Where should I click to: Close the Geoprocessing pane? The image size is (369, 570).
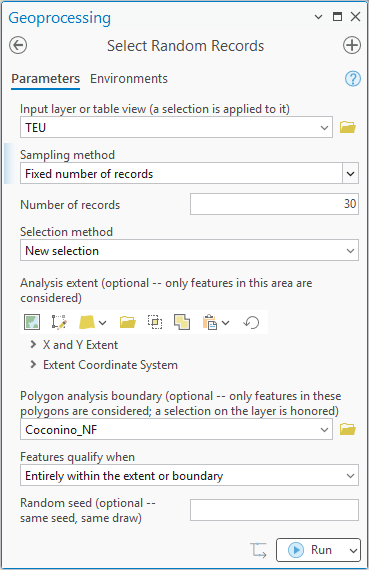pyautogui.click(x=355, y=16)
